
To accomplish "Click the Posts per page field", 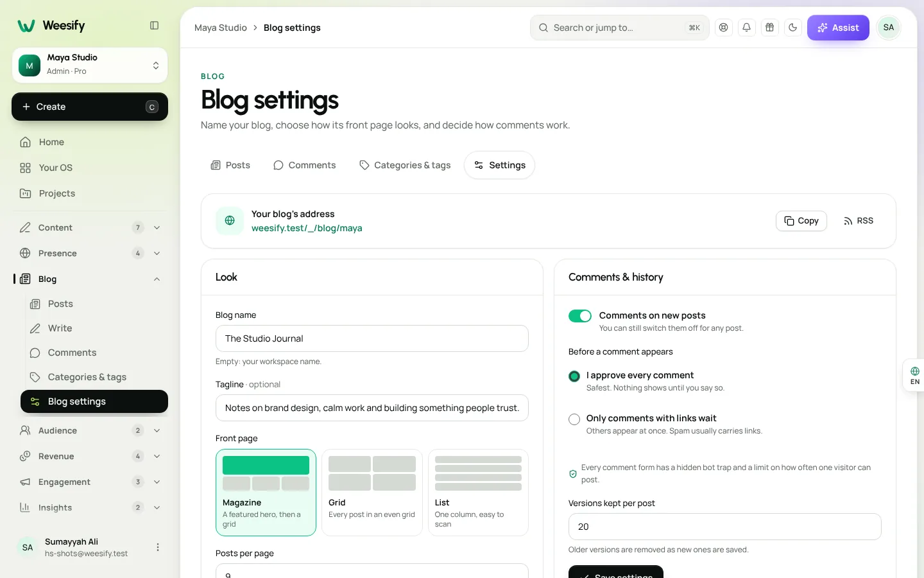I will (x=372, y=571).
